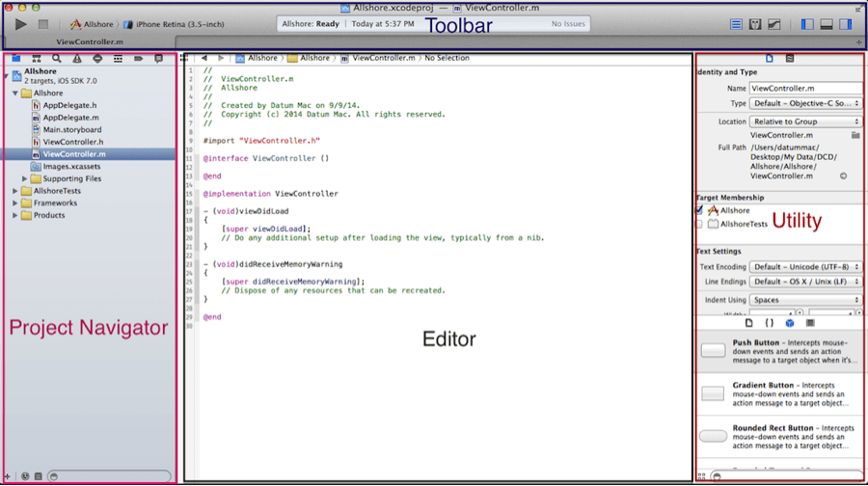Select Gradient Button library item
This screenshot has width=868, height=486.
point(779,393)
